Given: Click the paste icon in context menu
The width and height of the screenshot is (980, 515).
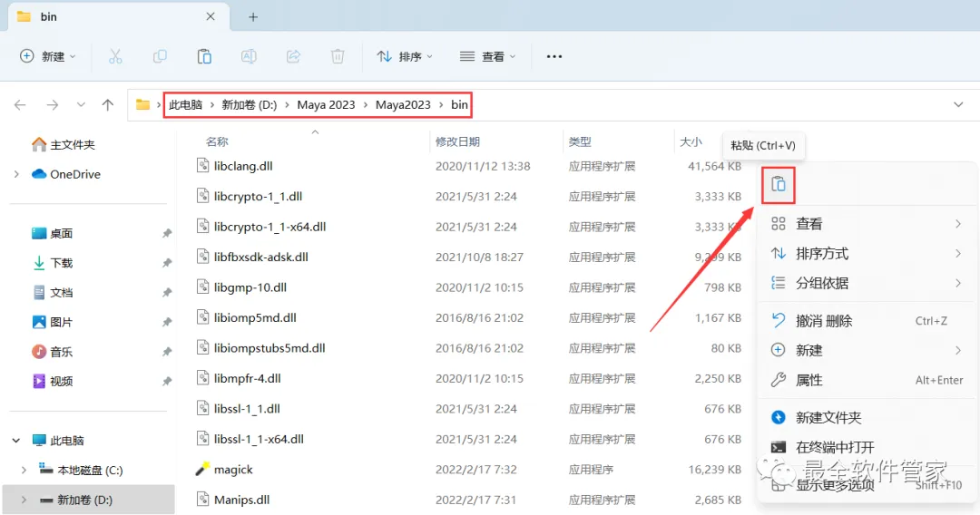Looking at the screenshot, I should (779, 185).
